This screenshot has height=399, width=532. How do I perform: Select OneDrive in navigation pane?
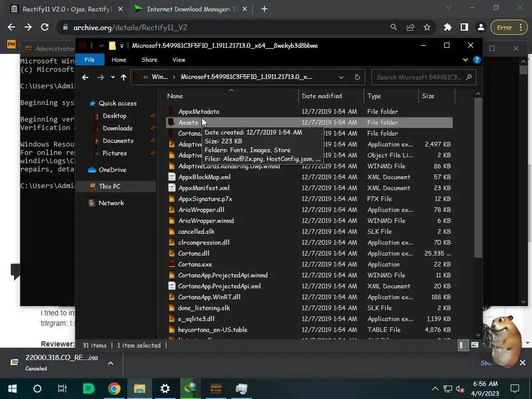point(112,170)
